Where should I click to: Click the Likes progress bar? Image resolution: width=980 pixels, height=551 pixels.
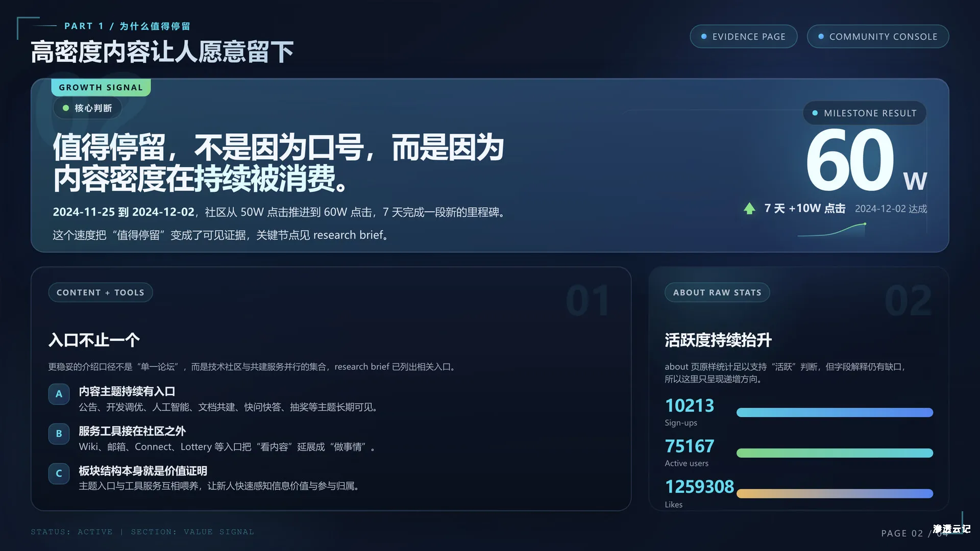point(835,493)
